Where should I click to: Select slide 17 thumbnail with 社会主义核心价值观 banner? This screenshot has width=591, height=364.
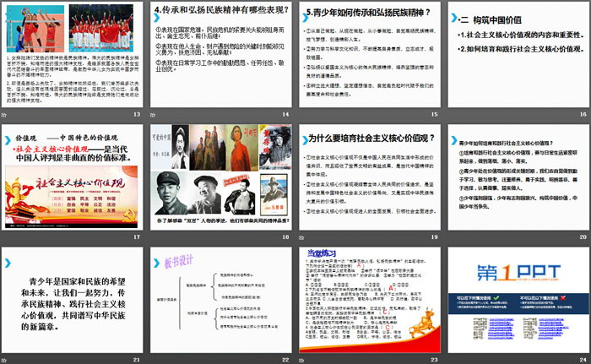pyautogui.click(x=73, y=177)
